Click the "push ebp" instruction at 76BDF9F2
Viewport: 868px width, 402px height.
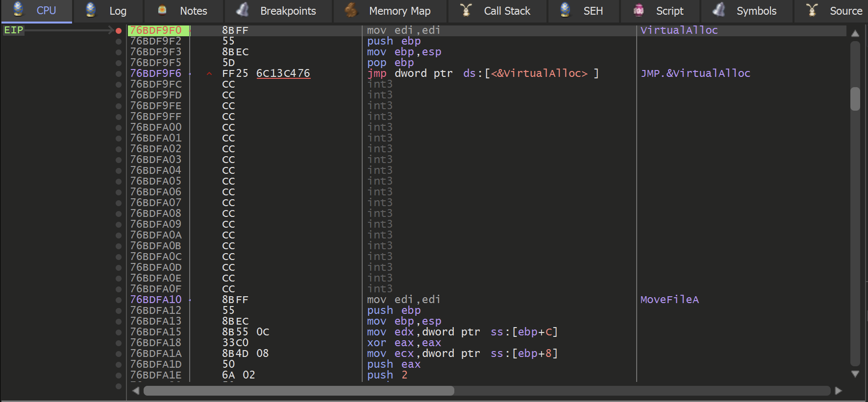[394, 41]
